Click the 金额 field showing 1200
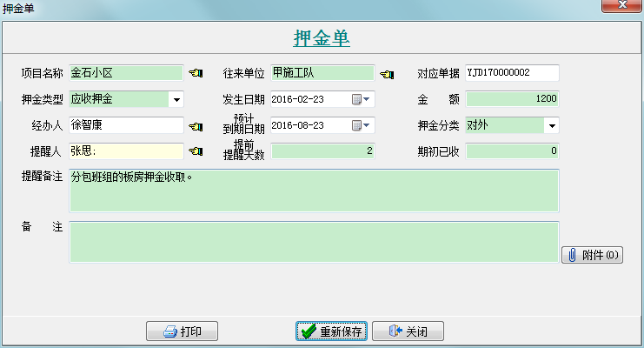The image size is (644, 348). [512, 99]
